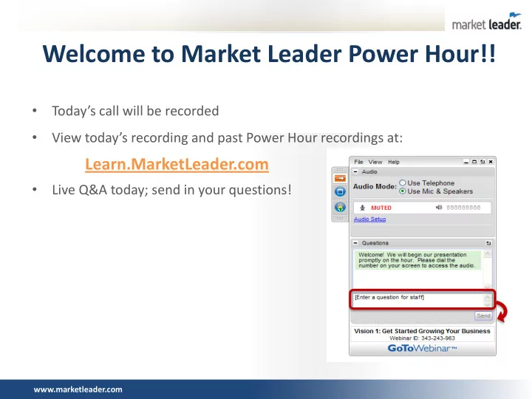Collapse the Questions pane

(355, 243)
